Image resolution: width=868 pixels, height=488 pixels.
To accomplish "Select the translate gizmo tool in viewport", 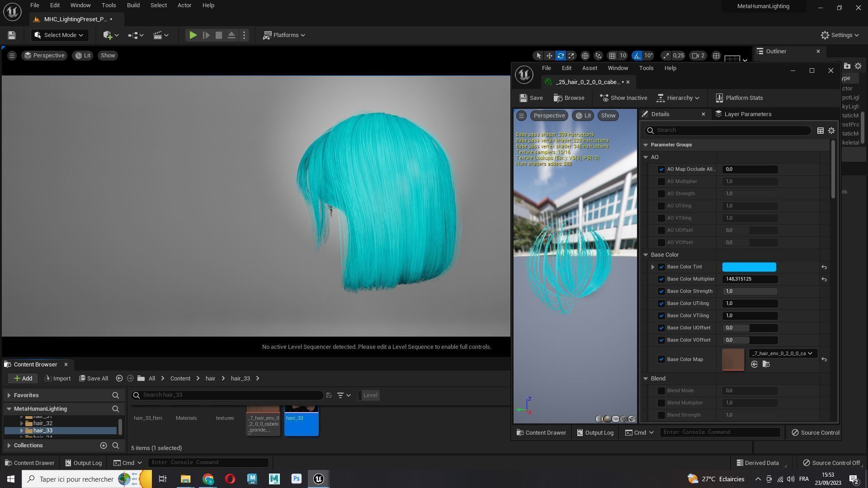I will (549, 56).
